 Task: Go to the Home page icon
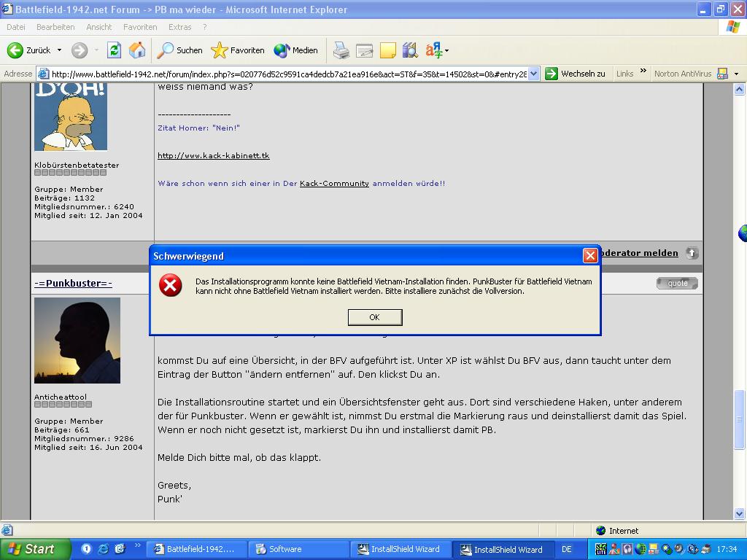(x=137, y=50)
